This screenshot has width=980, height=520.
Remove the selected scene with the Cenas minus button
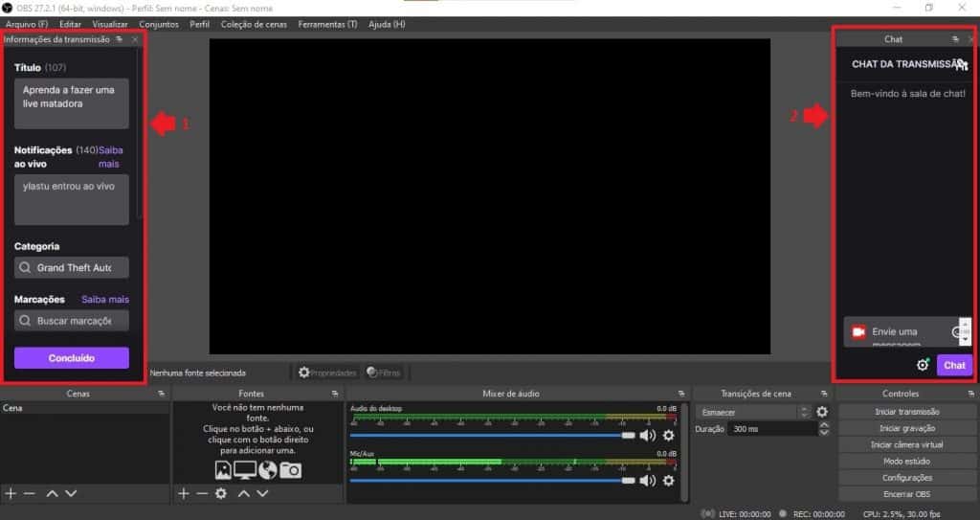[30, 494]
